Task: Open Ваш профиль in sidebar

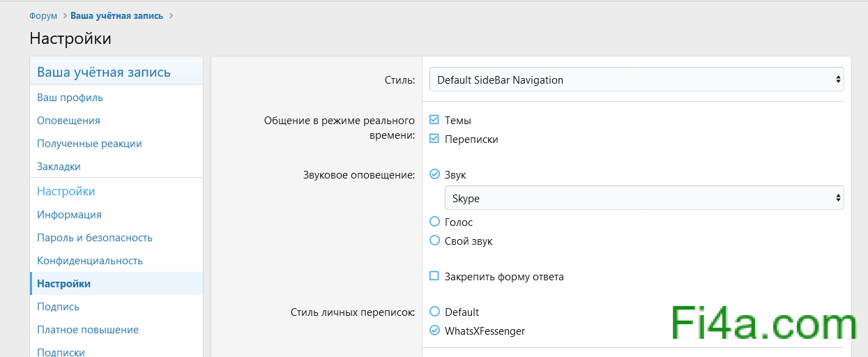Action: click(x=70, y=97)
